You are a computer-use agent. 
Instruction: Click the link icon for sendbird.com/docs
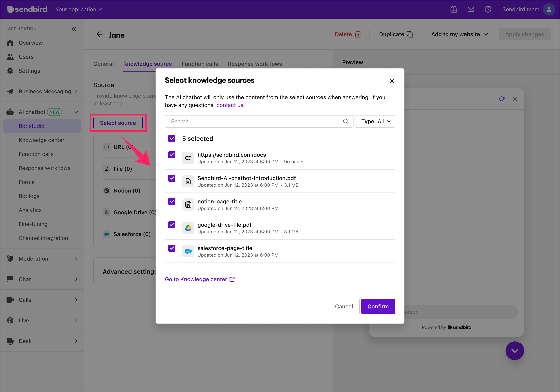point(188,158)
